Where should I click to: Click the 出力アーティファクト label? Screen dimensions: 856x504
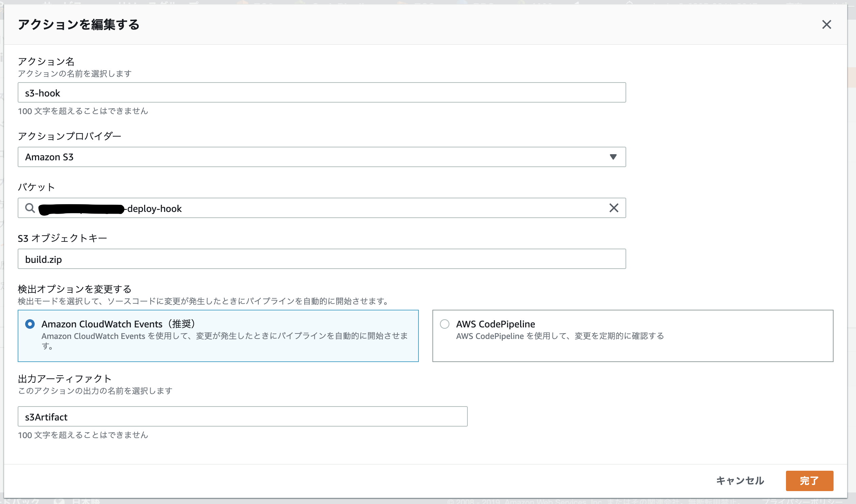[65, 379]
